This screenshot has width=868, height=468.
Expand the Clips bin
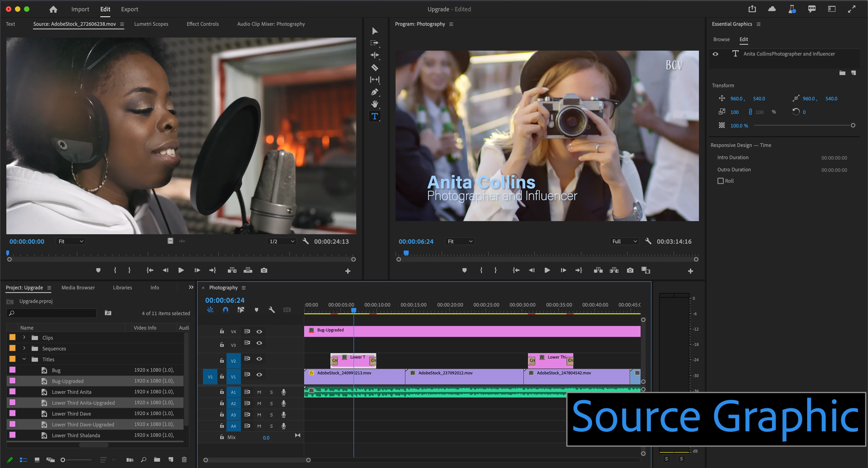(24, 337)
